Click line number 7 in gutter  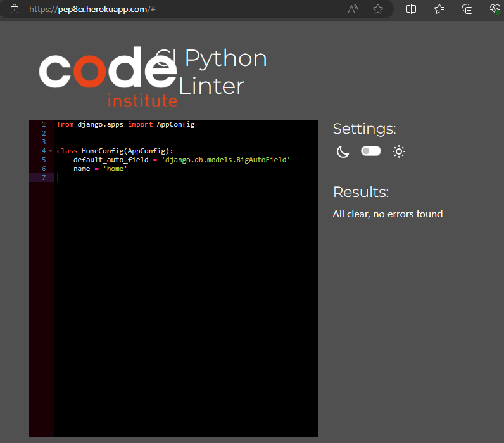[x=44, y=177]
